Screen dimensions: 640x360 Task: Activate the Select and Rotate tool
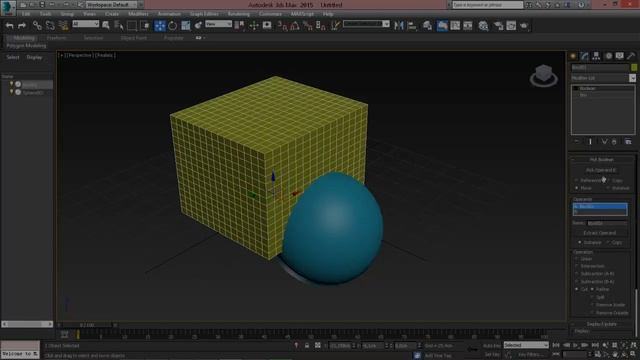pyautogui.click(x=173, y=26)
